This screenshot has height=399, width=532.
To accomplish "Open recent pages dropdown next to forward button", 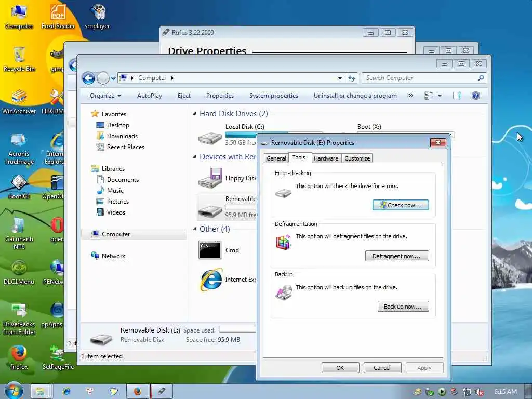I will pyautogui.click(x=113, y=78).
